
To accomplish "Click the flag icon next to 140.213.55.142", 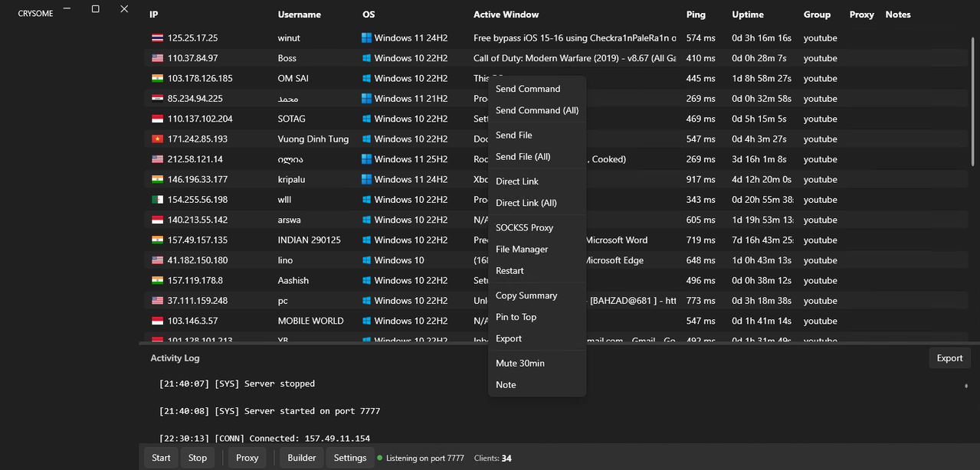I will (x=157, y=220).
